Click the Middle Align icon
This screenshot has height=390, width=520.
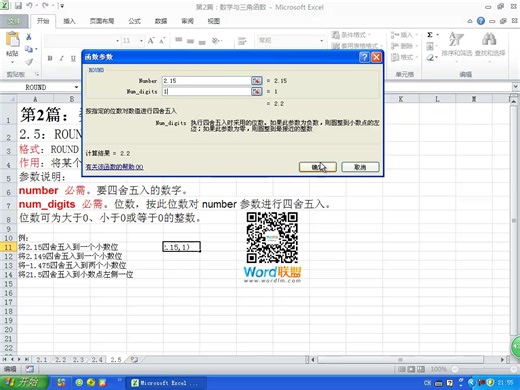pos(190,41)
